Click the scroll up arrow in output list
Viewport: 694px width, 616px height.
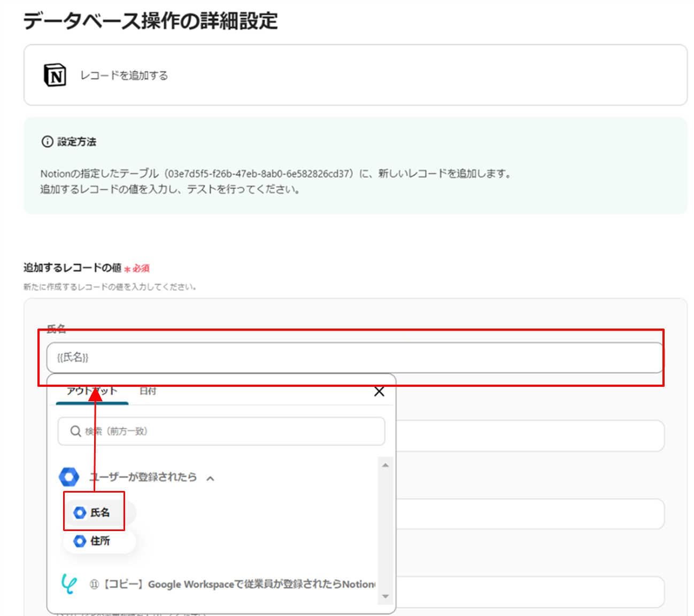tap(385, 465)
